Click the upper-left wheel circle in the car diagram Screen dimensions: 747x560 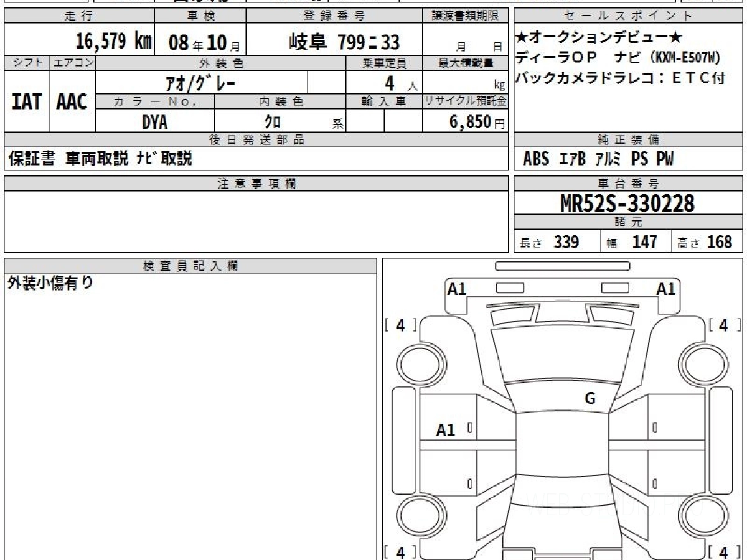(x=418, y=362)
